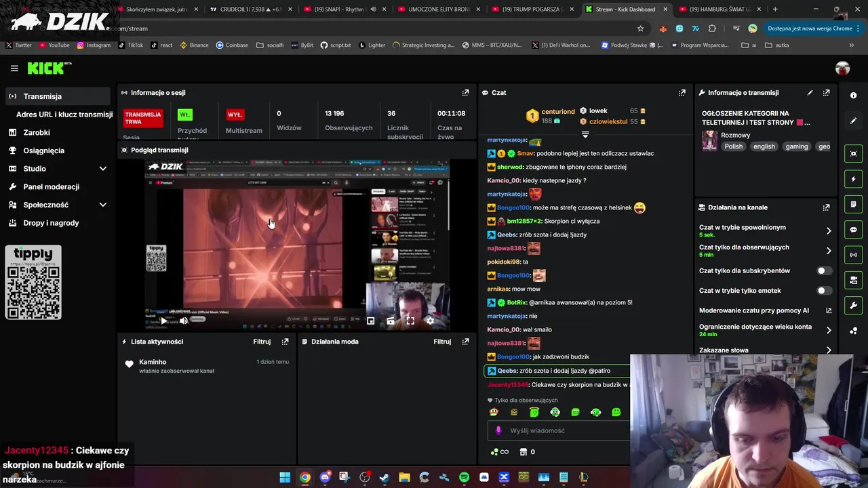Open a new browser tab
Image resolution: width=868 pixels, height=488 pixels.
[x=775, y=9]
